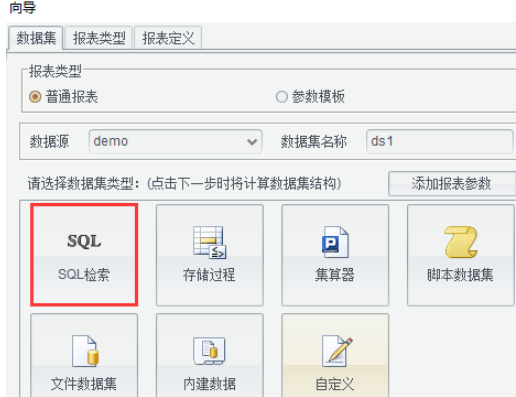The image size is (516, 397).
Task: Click the 向导 window title
Action: (22, 7)
